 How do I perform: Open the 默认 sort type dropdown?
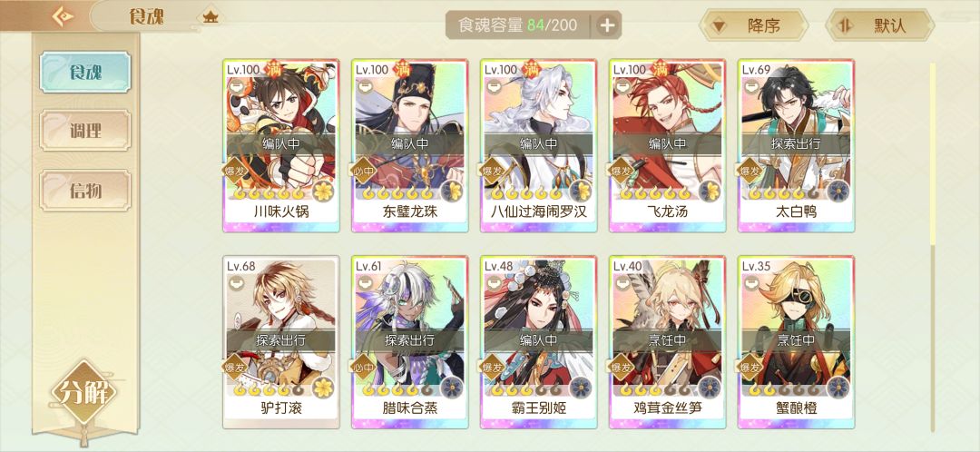point(880,25)
